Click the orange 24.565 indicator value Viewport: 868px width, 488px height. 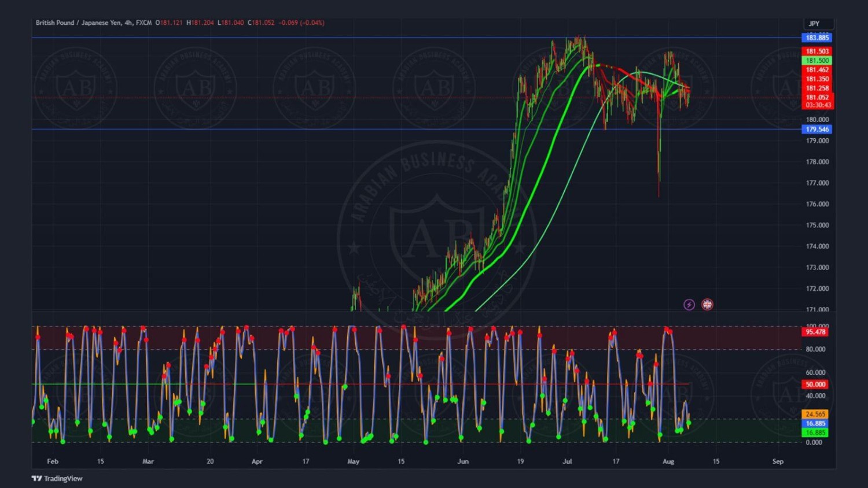click(x=815, y=414)
